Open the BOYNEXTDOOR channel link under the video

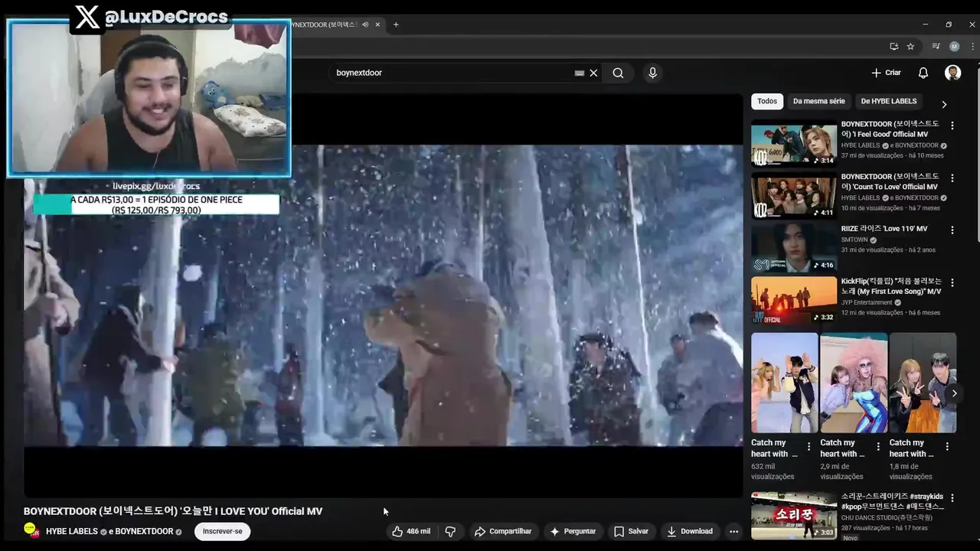click(x=144, y=531)
